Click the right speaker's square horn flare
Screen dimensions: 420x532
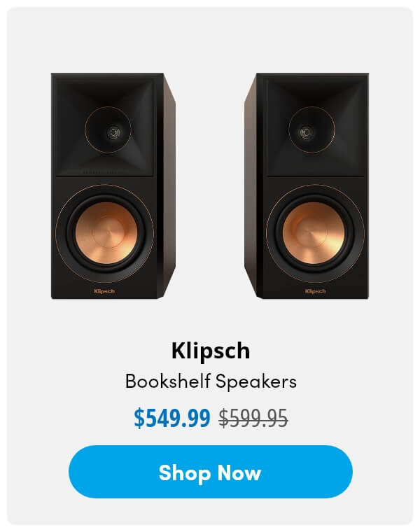point(317,127)
